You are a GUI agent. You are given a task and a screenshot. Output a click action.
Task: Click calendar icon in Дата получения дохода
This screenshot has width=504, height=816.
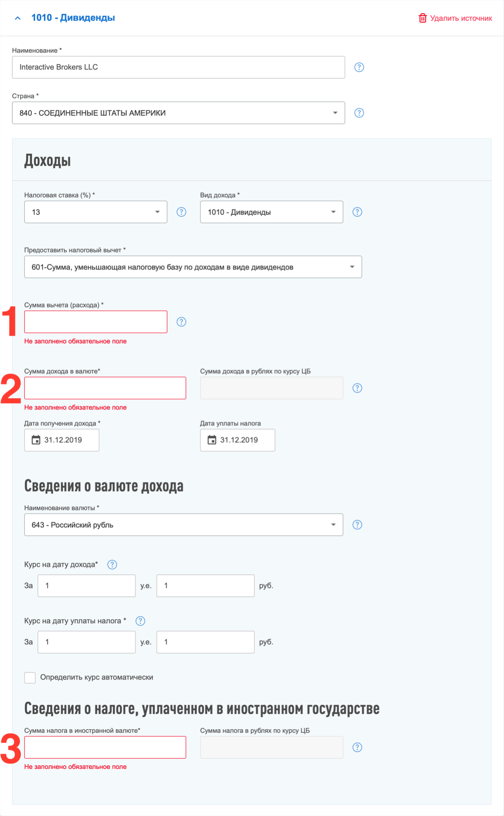tap(36, 440)
